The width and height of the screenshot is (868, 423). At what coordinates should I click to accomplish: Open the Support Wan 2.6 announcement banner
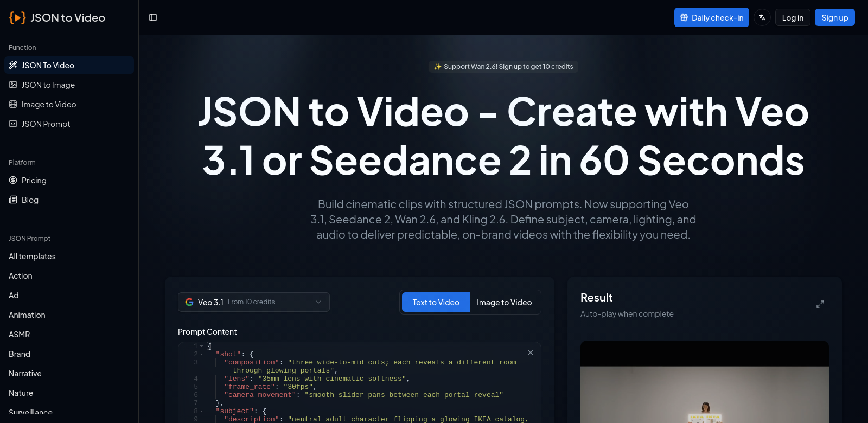point(503,67)
